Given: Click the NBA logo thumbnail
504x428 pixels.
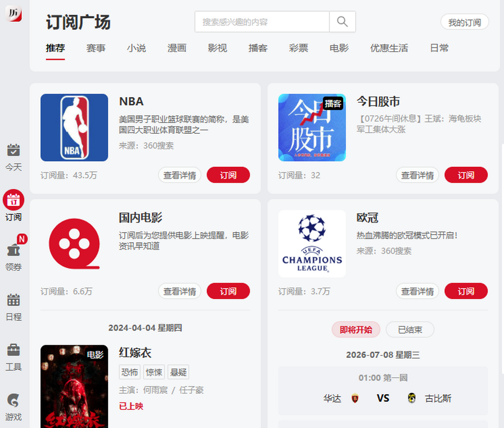Looking at the screenshot, I should 74,128.
